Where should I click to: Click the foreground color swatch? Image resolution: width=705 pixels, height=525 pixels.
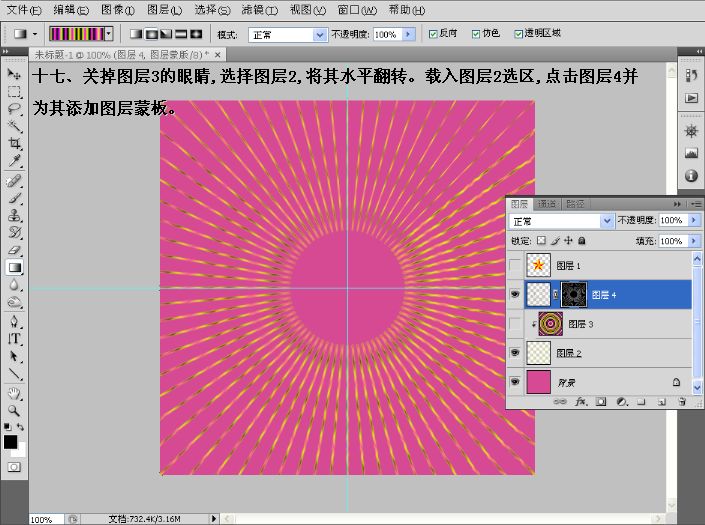click(x=10, y=442)
